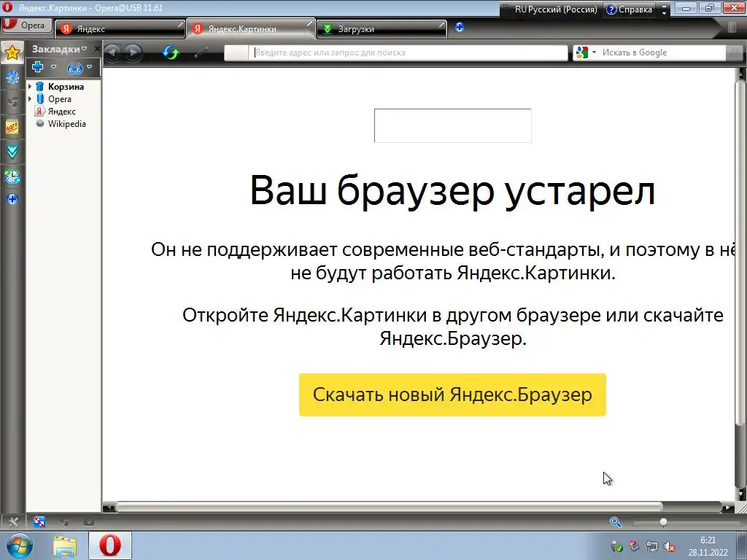Click the zoom slider handle in status bar
The image size is (747, 560).
click(663, 522)
